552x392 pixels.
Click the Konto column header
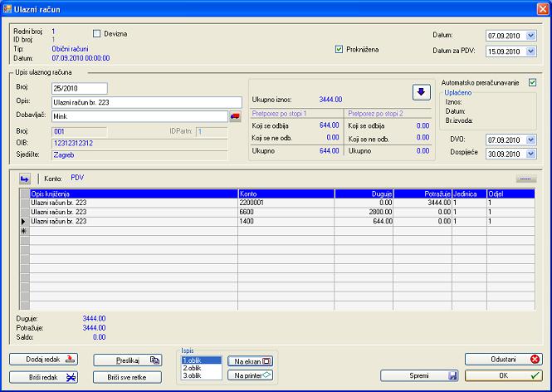(x=286, y=193)
